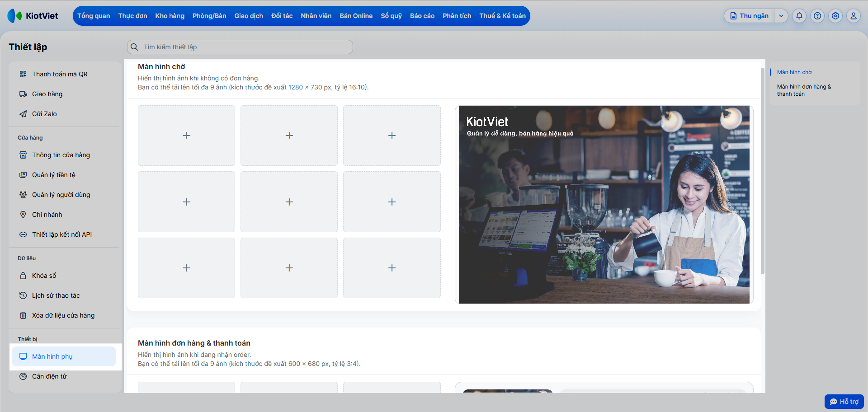Open Chi nhánh settings
The width and height of the screenshot is (868, 412).
click(64, 215)
